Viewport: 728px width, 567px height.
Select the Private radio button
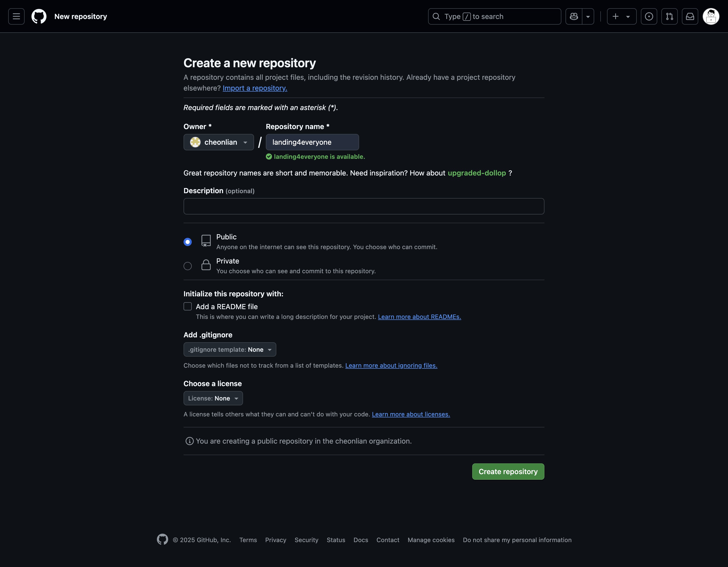click(x=188, y=266)
